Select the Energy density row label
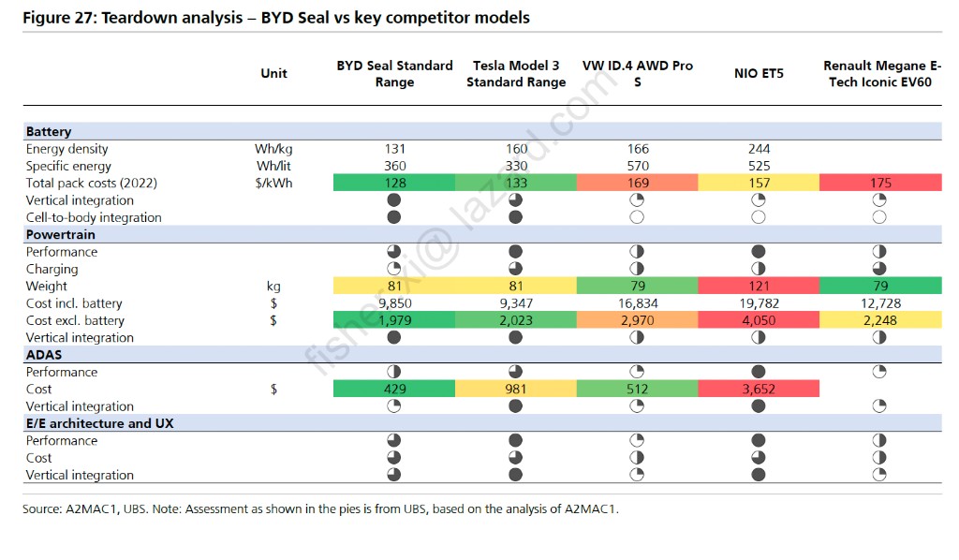Image resolution: width=959 pixels, height=560 pixels. coord(66,149)
